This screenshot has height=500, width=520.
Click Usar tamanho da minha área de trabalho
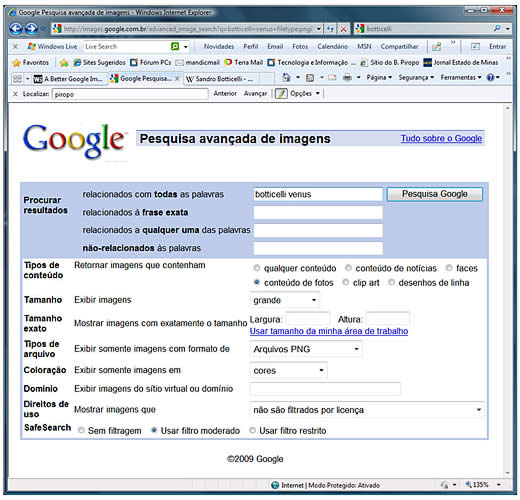click(x=329, y=331)
